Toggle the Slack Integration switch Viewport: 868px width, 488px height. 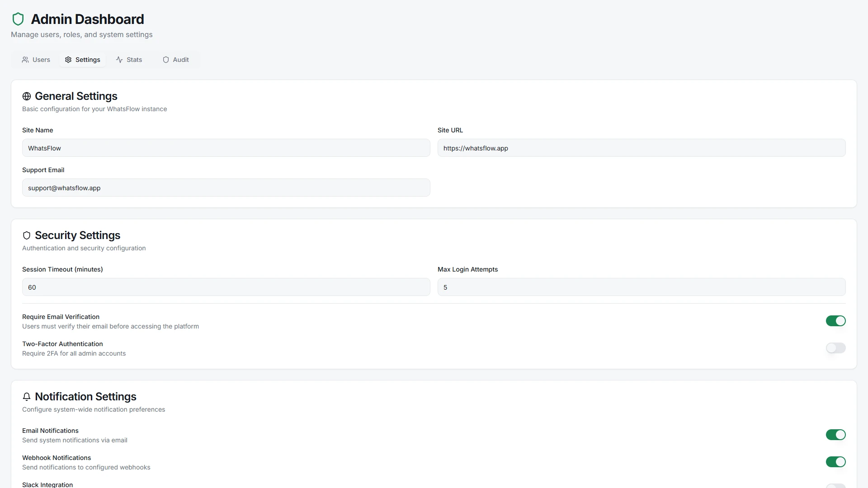point(835,486)
